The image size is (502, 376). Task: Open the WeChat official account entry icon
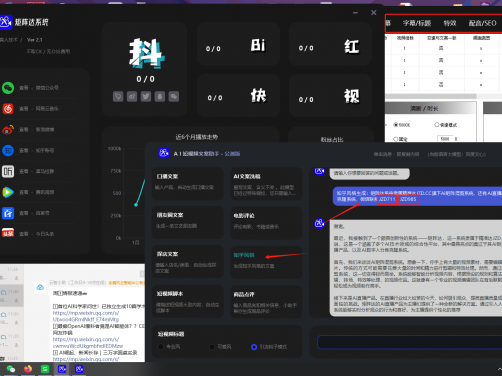tap(8, 88)
